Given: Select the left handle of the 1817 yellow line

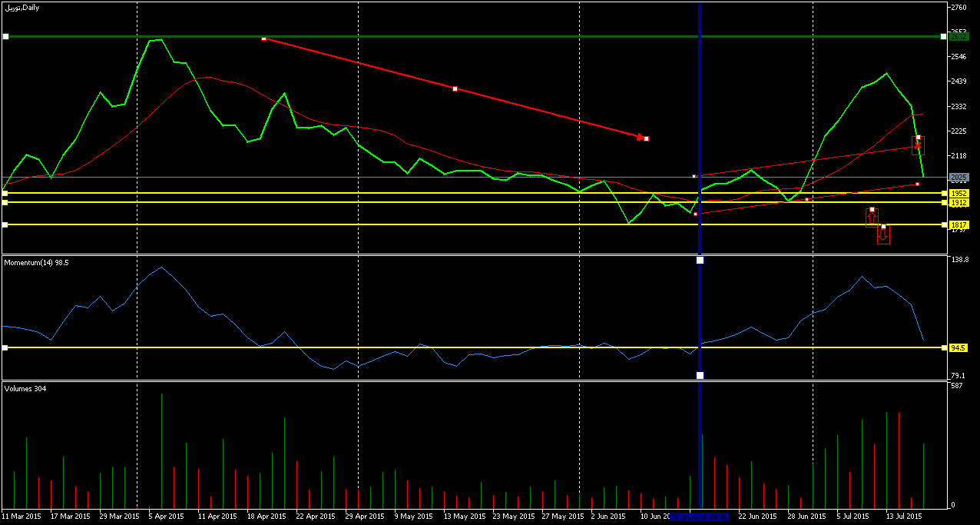Looking at the screenshot, I should tap(5, 224).
